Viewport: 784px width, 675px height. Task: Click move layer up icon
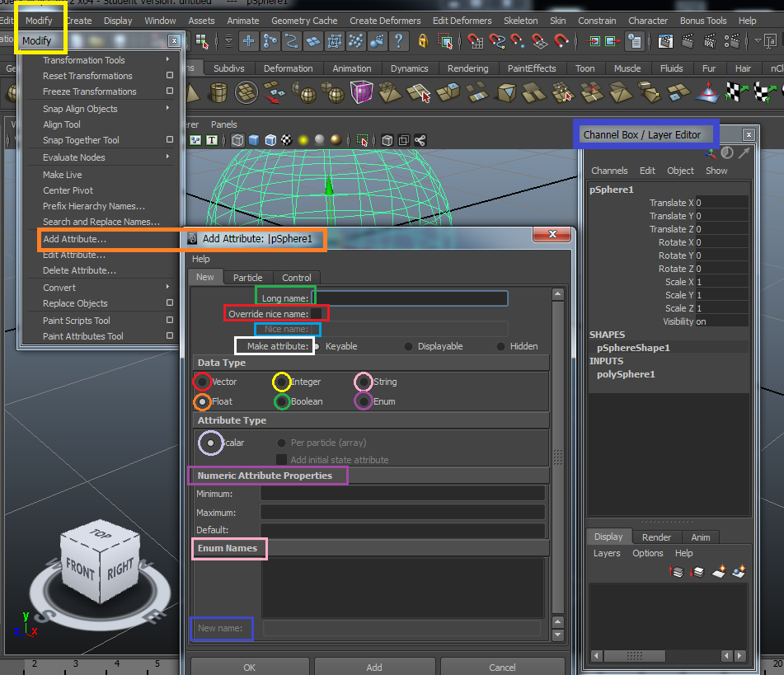point(675,571)
